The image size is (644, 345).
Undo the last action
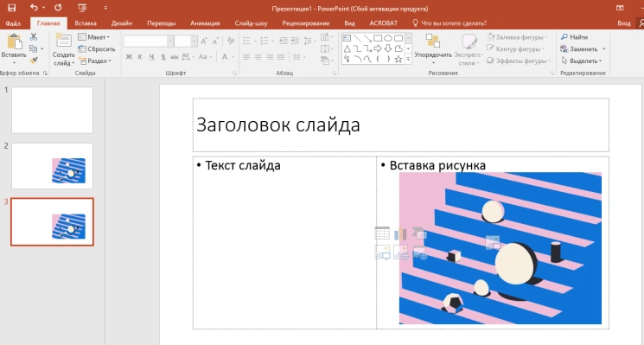pos(34,8)
